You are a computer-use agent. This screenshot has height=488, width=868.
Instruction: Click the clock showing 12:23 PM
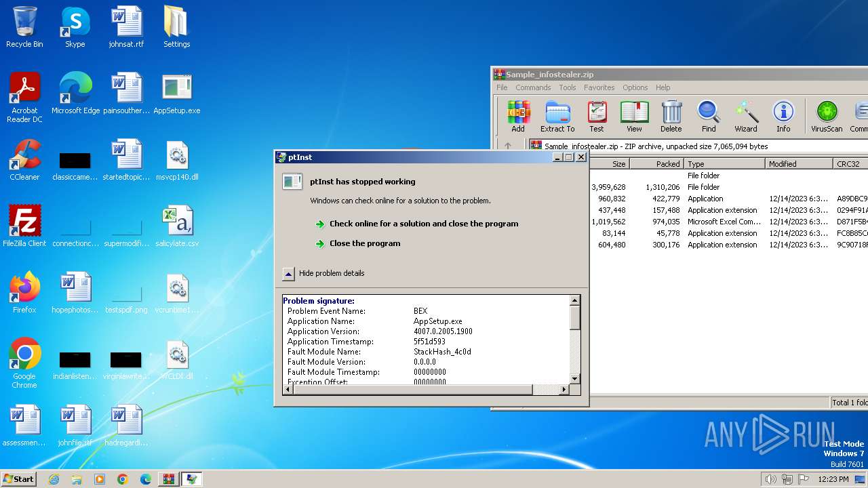(833, 479)
